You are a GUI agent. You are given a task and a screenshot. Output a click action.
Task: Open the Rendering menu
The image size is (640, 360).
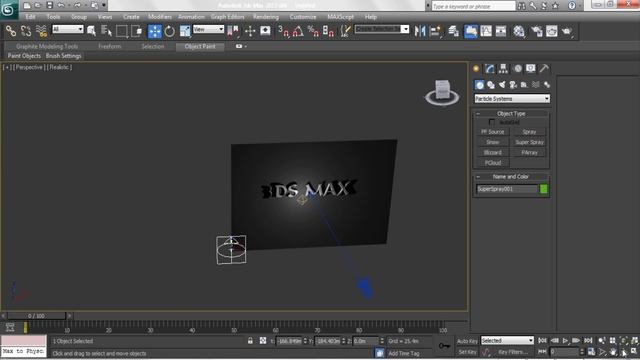(266, 17)
